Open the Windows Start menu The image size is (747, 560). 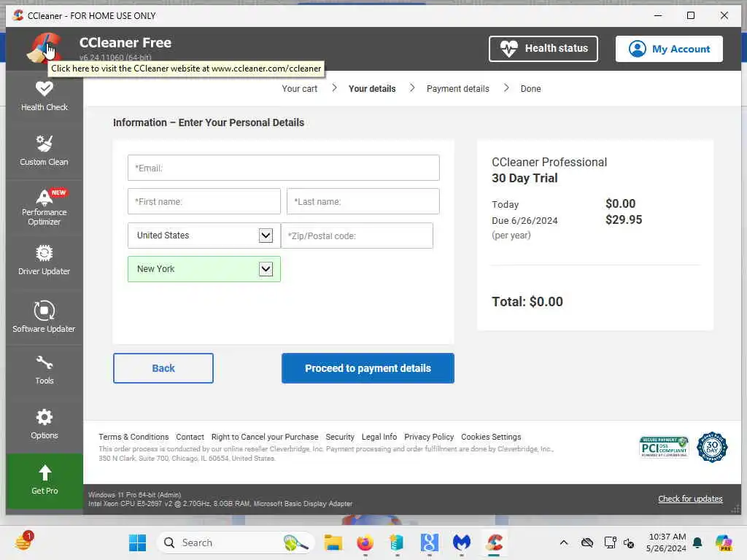coord(137,542)
